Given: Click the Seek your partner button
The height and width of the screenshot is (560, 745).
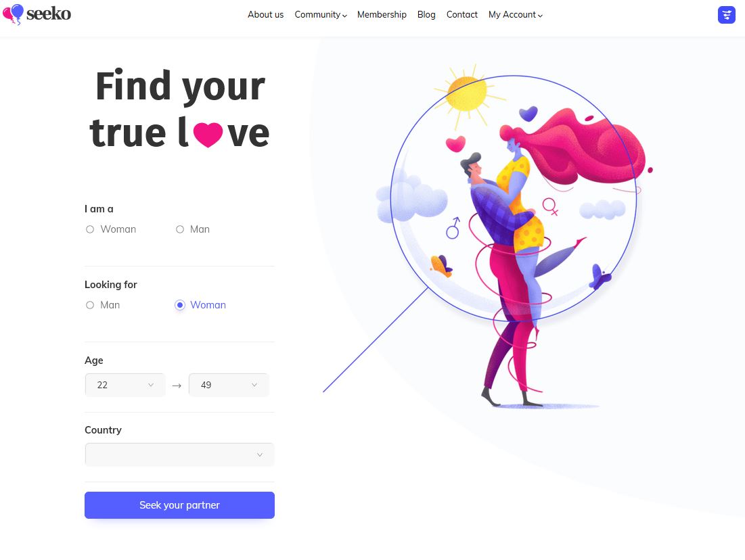Looking at the screenshot, I should (179, 505).
